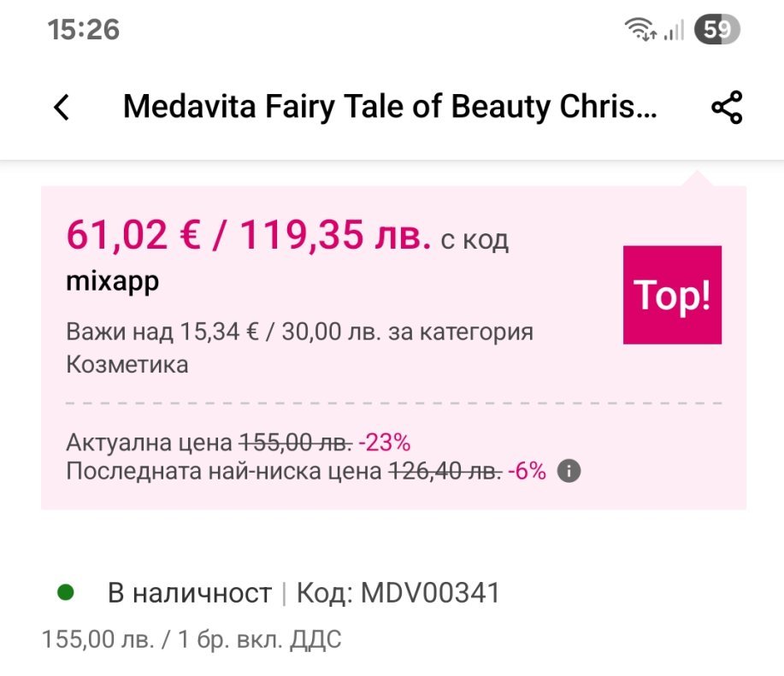Tap the crossed-out 126,40 лв. price
784x676 pixels.
(x=445, y=471)
